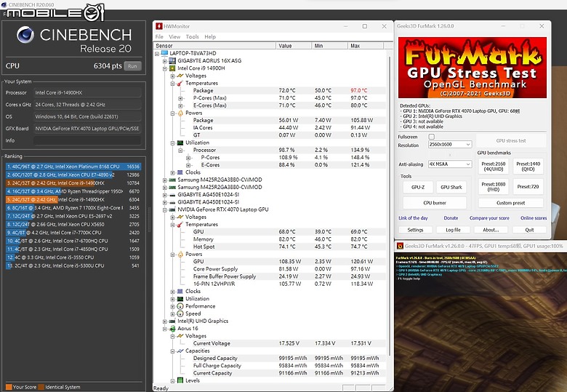Collapse the LAPTOP-T8VA73HD root node

157,54
